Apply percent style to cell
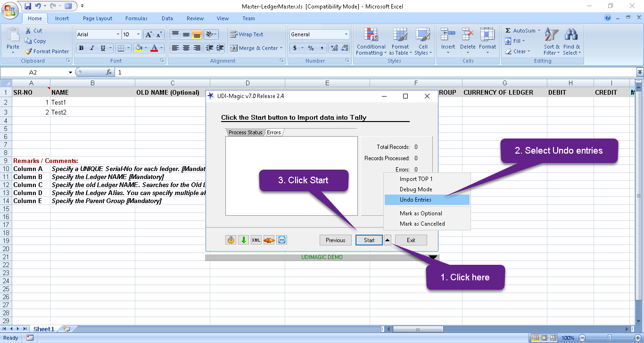 point(311,48)
